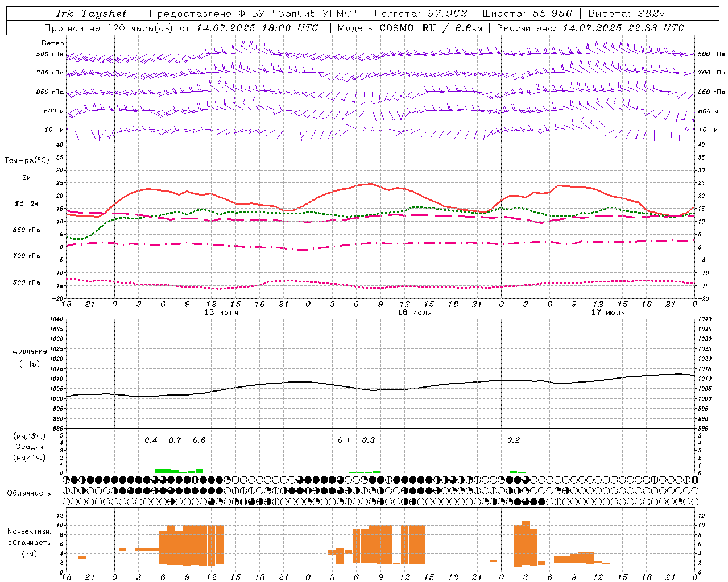The image size is (728, 582).
Task: Click the precipitation value "0.1"
Action: click(344, 440)
